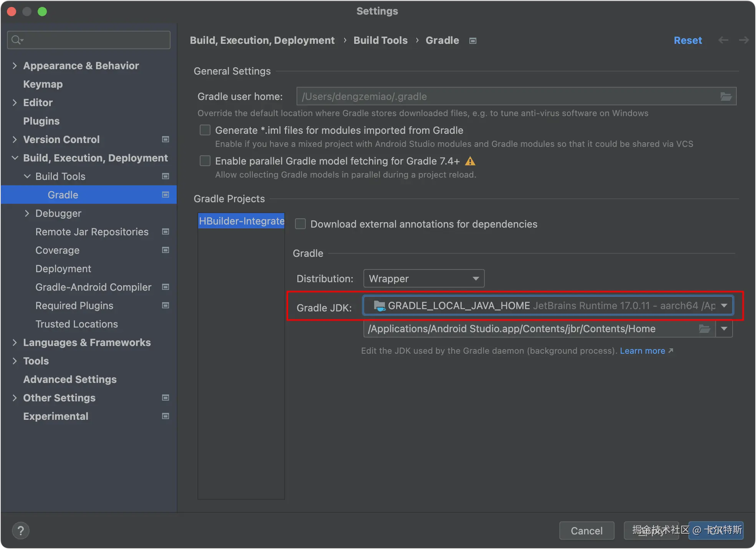Open Experimental settings page
The image size is (756, 549).
pos(56,416)
